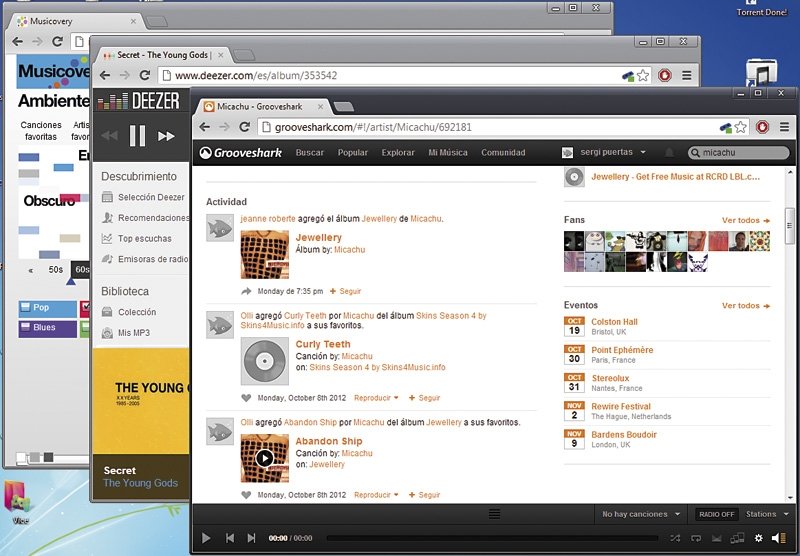This screenshot has width=800, height=556.
Task: Open the Buscar menu in Grooveshark
Action: [310, 153]
